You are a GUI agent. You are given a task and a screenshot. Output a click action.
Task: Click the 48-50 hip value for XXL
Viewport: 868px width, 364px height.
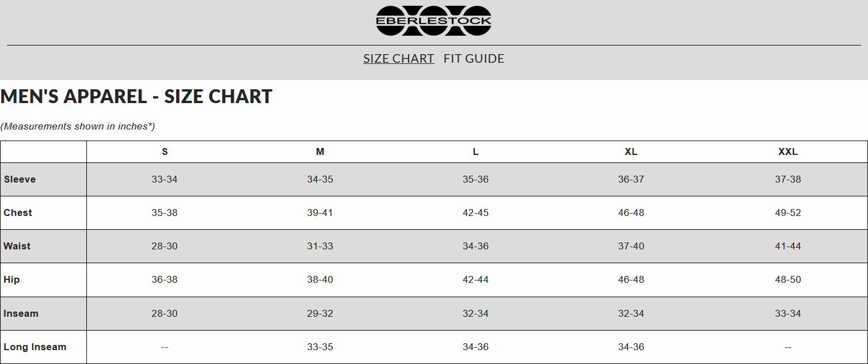(787, 280)
